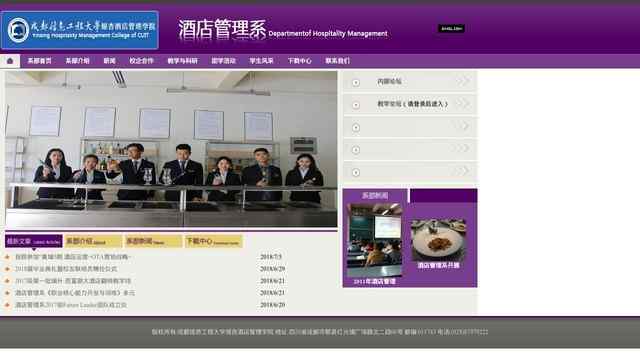Open the 酒店管理系2017级Future Leader article
This screenshot has height=360, width=640.
coord(71,305)
